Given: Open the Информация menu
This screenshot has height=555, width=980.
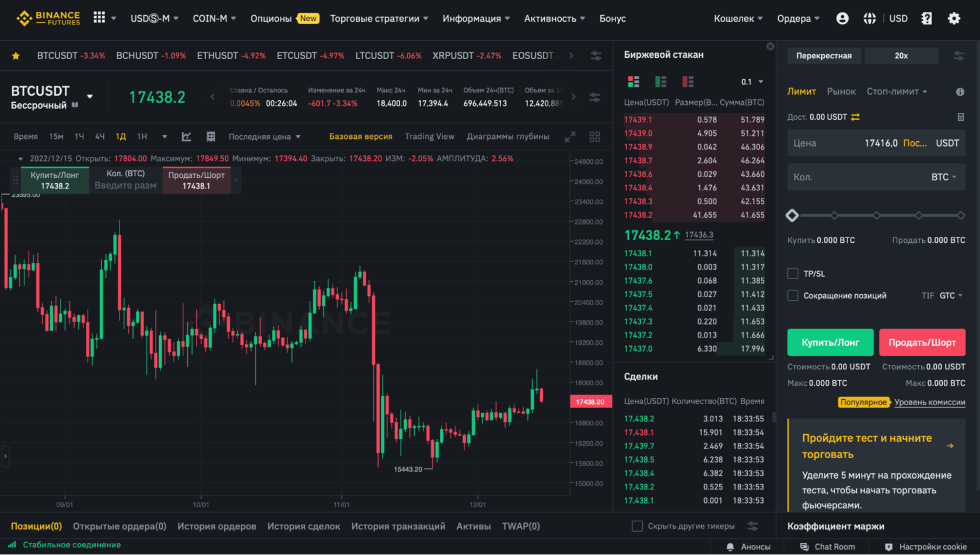Looking at the screenshot, I should click(x=476, y=18).
